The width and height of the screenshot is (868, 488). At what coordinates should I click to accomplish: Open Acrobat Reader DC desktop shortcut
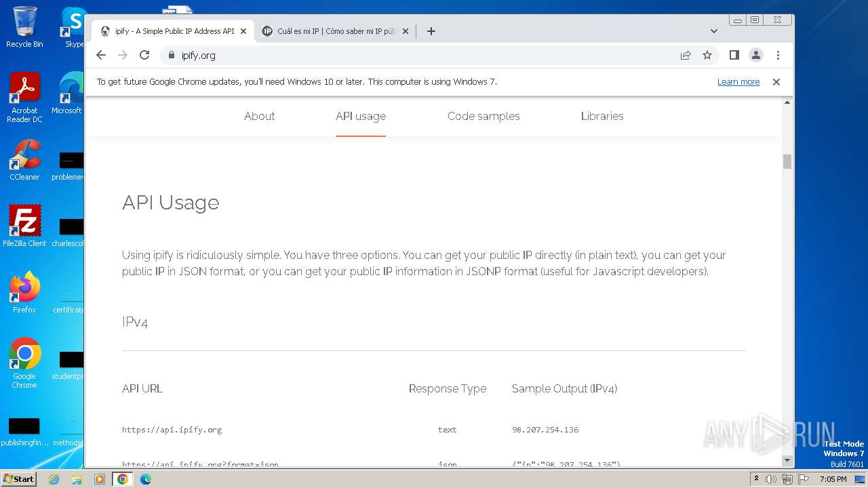tap(24, 98)
